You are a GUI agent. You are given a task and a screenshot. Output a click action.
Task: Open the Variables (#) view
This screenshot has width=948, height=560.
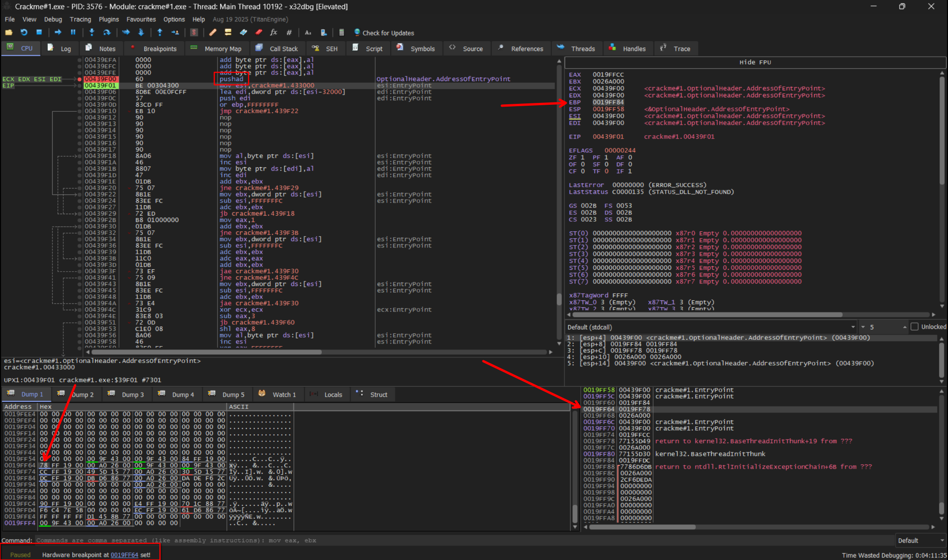289,32
